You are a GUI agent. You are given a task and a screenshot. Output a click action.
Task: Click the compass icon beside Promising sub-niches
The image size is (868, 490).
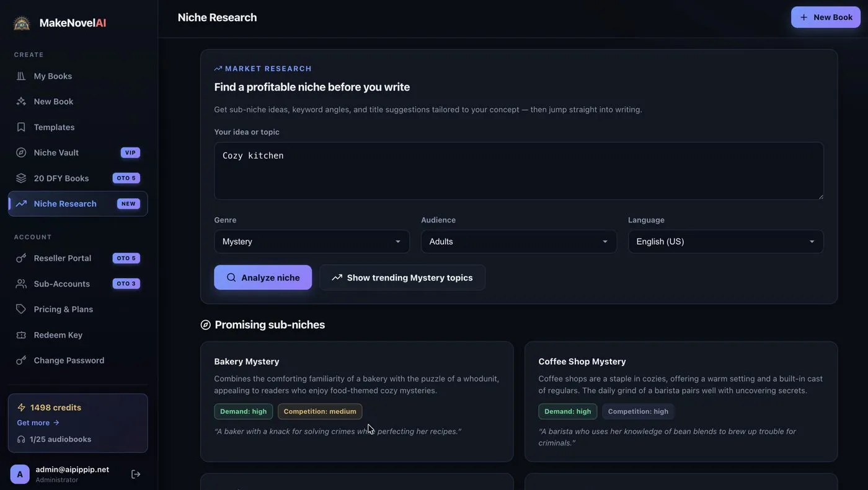pyautogui.click(x=206, y=325)
